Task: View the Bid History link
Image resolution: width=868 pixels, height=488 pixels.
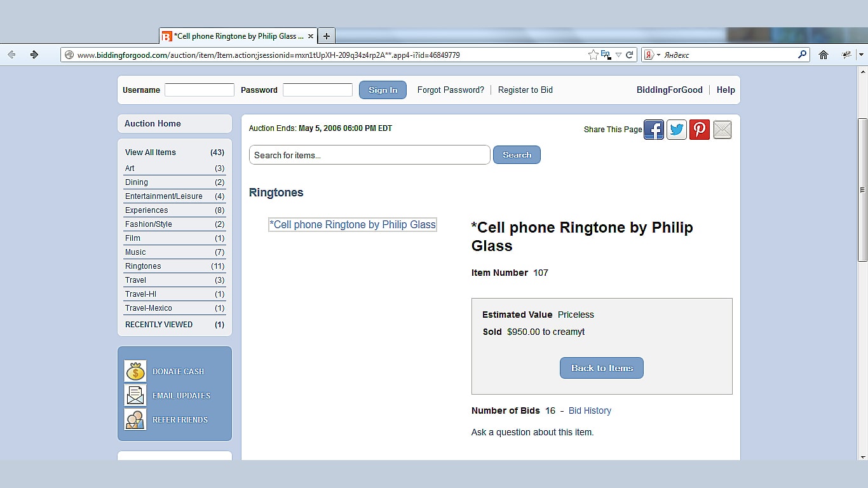Action: pos(590,411)
